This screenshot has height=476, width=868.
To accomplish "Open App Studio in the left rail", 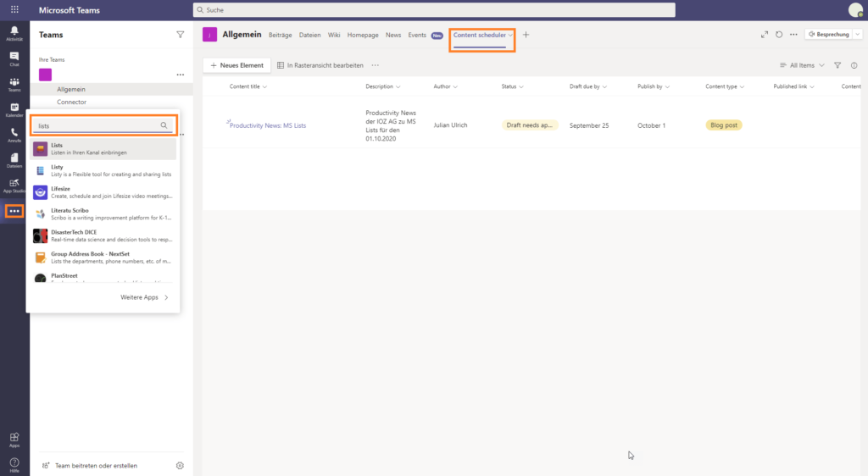I will (x=14, y=185).
